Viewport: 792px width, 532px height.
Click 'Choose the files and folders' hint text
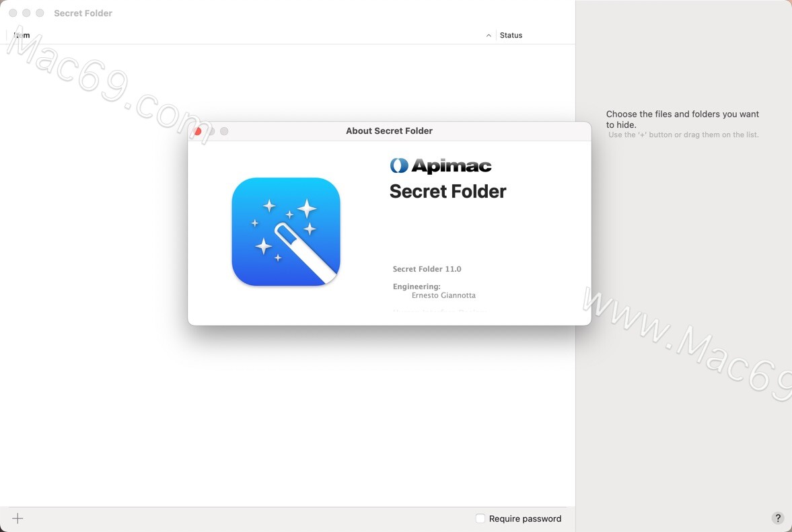click(x=682, y=119)
